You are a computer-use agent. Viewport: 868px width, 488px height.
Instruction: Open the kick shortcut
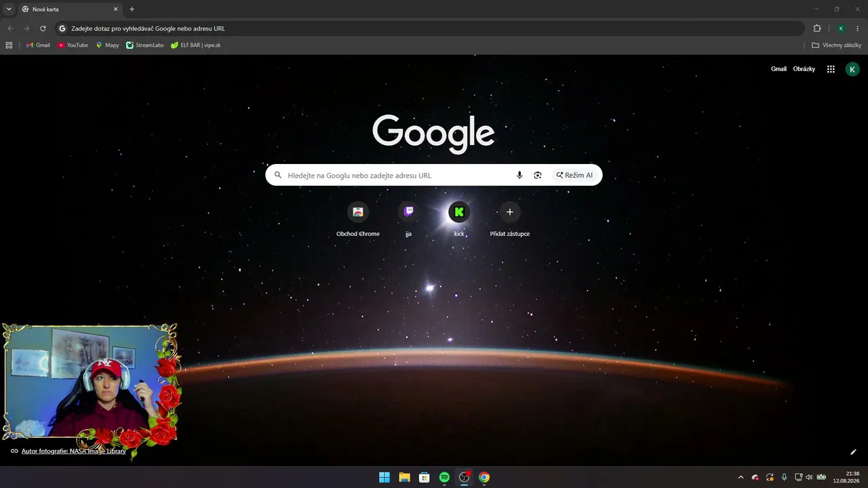[x=459, y=219]
